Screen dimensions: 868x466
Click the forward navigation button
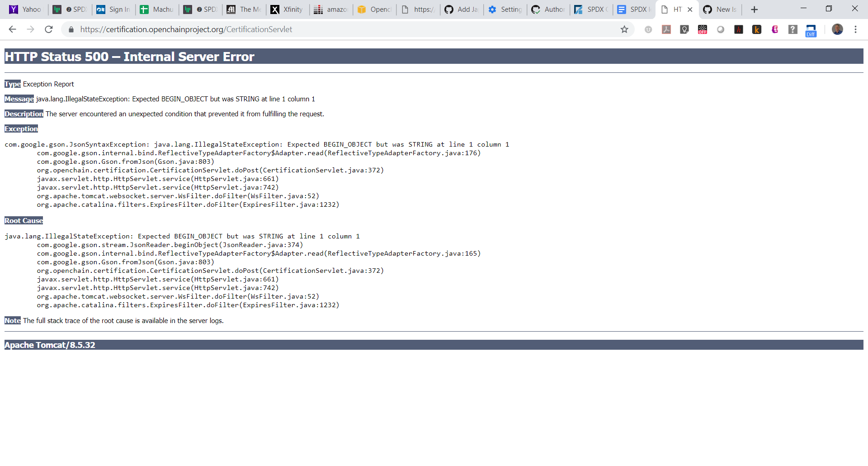pyautogui.click(x=30, y=29)
